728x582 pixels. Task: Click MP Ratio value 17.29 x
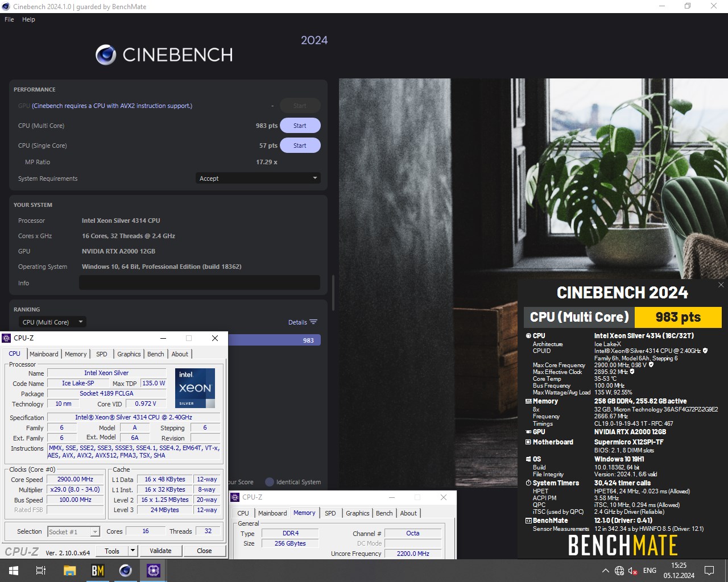(x=267, y=162)
